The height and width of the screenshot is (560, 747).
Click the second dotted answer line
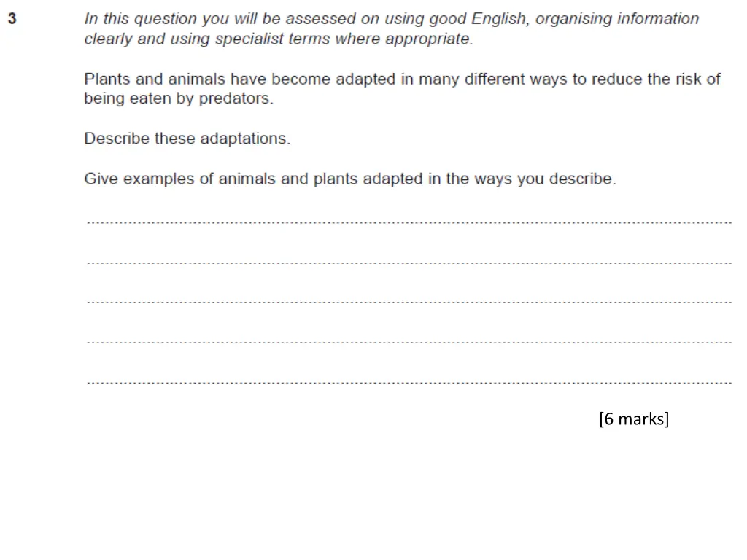(x=409, y=262)
